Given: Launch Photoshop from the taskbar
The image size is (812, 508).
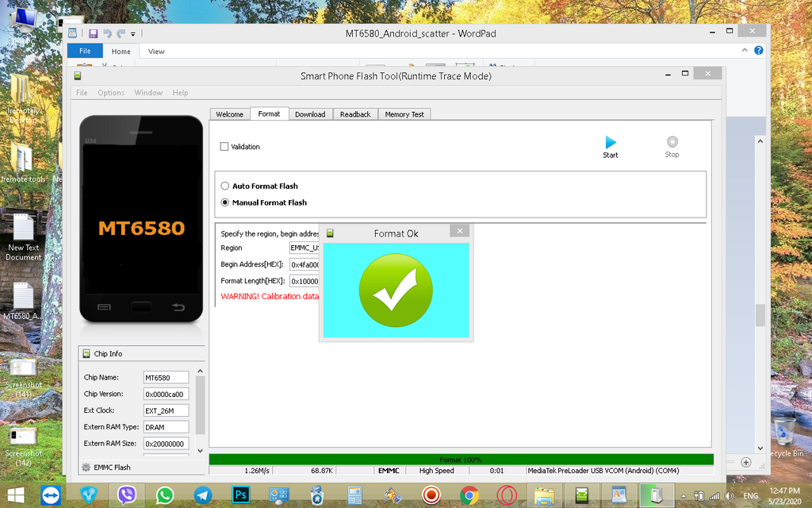Looking at the screenshot, I should [x=241, y=495].
